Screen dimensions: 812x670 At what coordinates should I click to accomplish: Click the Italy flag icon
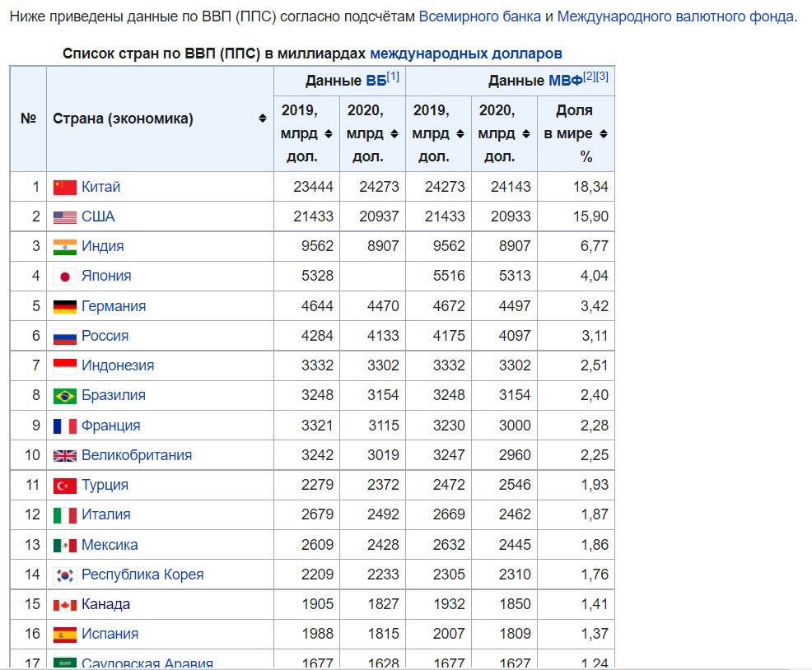[x=65, y=515]
